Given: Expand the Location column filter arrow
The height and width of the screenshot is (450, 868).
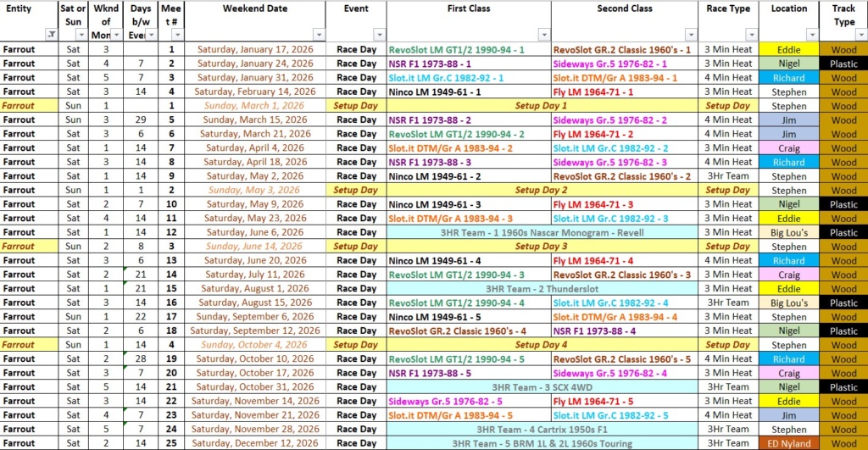Looking at the screenshot, I should 812,35.
